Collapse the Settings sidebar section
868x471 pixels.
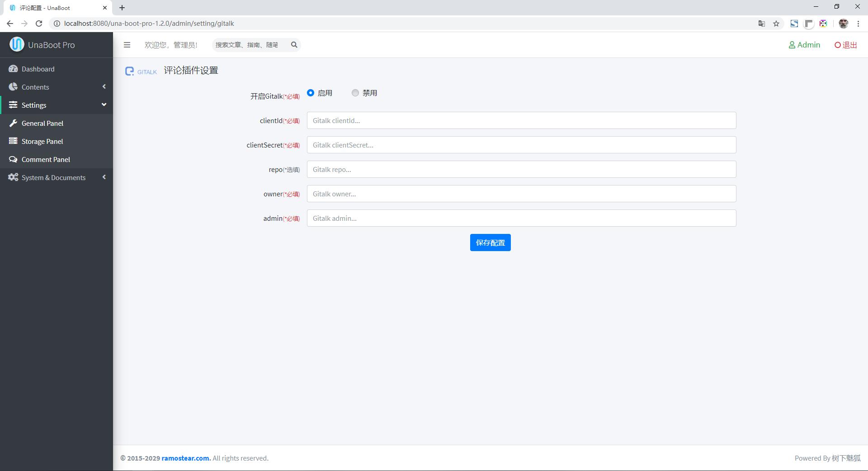[x=104, y=105]
